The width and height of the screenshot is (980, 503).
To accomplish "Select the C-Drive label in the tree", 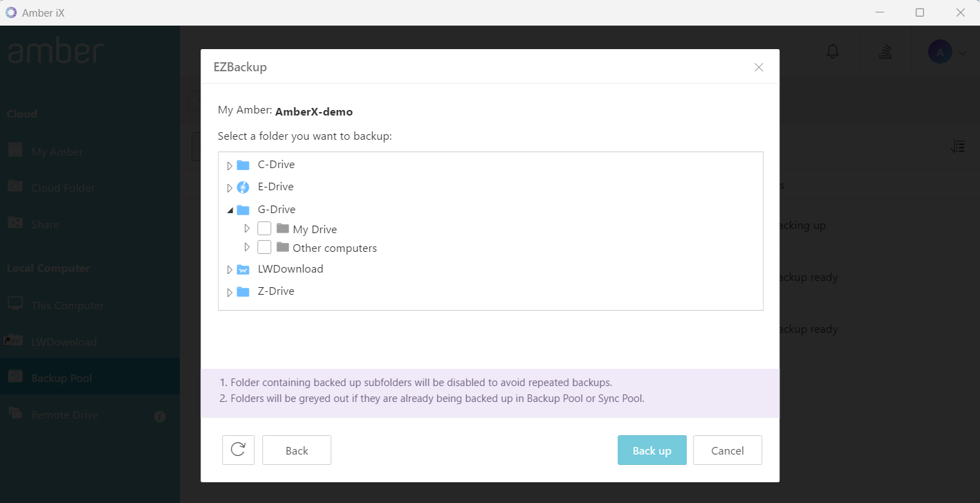I will [x=276, y=165].
